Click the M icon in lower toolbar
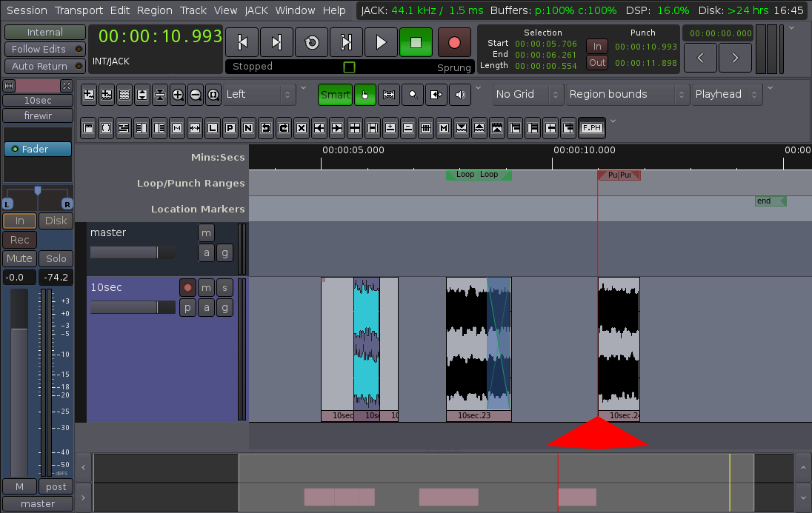 coord(444,128)
